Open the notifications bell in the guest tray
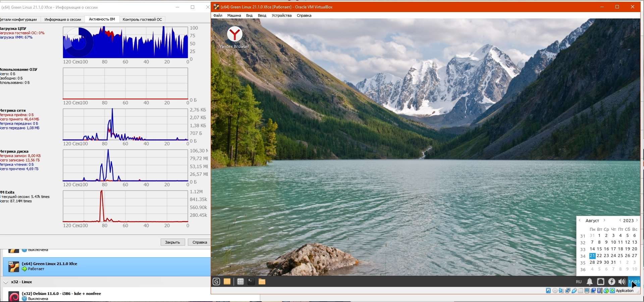 pyautogui.click(x=590, y=282)
